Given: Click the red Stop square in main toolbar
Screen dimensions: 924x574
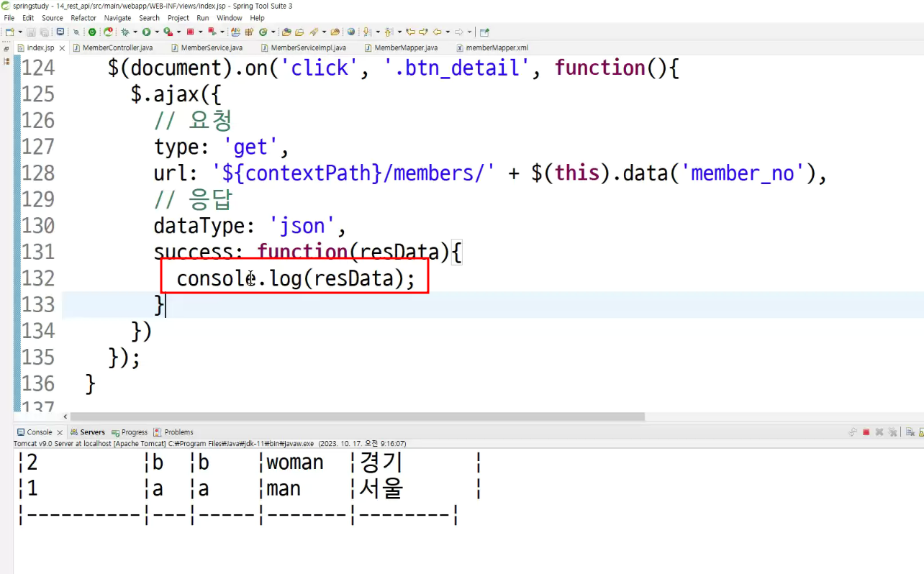Looking at the screenshot, I should click(x=190, y=32).
